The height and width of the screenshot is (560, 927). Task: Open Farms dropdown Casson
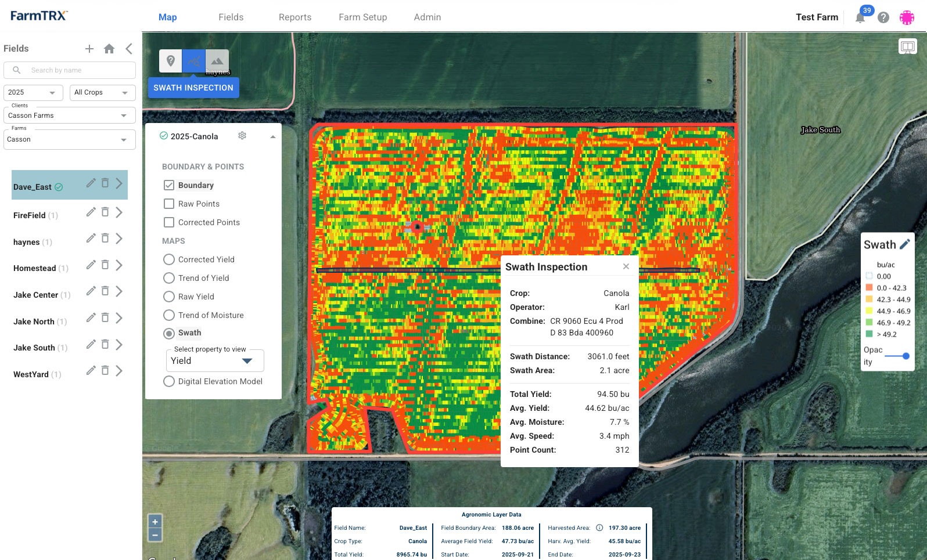click(70, 139)
